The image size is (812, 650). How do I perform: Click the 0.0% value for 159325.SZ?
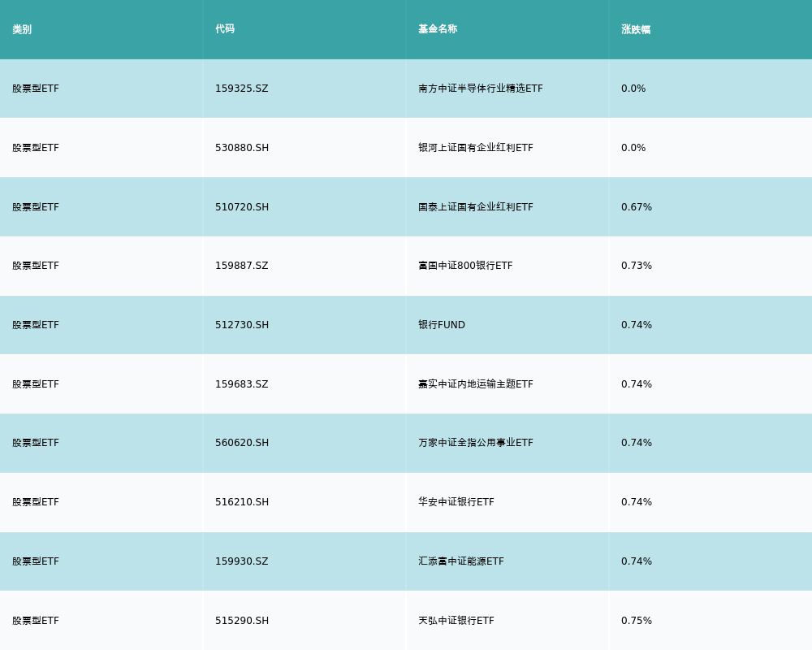coord(633,89)
